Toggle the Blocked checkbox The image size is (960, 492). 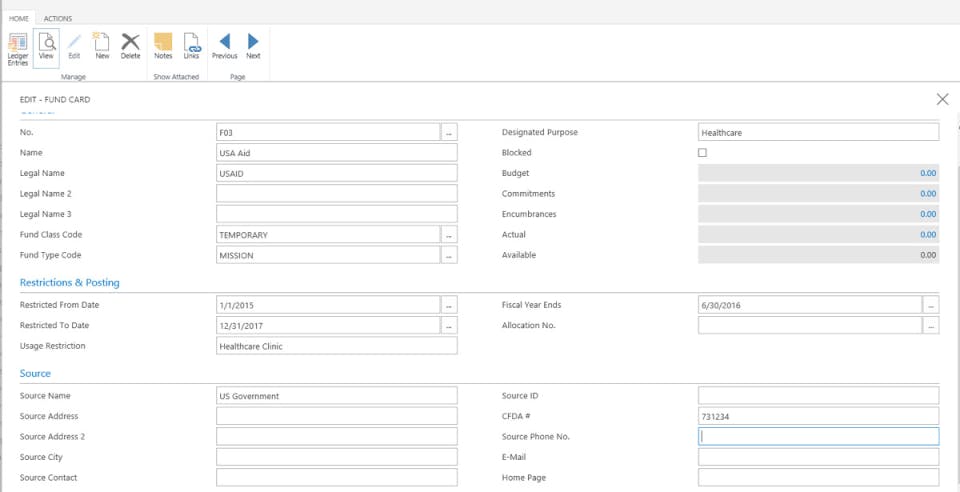(x=702, y=153)
